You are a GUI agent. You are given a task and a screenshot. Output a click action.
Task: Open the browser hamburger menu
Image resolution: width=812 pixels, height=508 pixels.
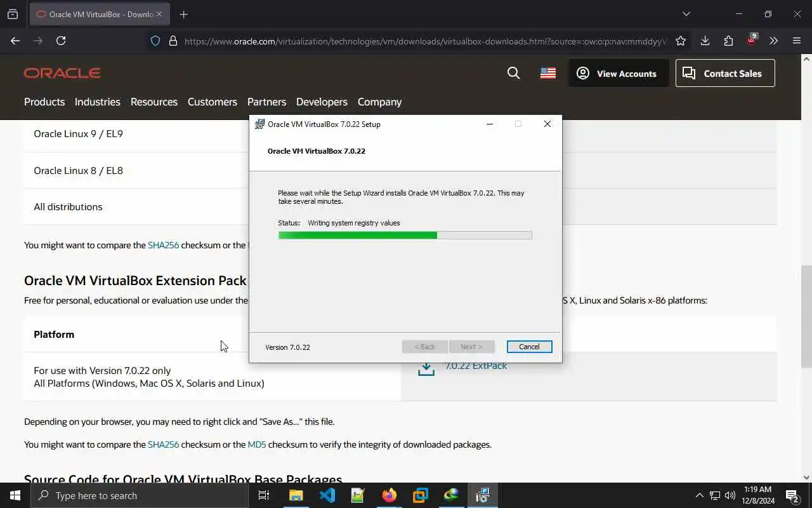(x=797, y=41)
